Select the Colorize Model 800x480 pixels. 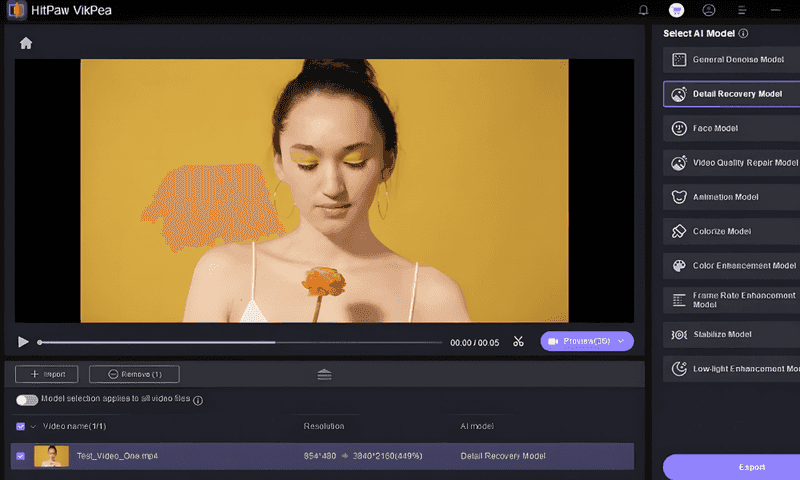point(732,231)
